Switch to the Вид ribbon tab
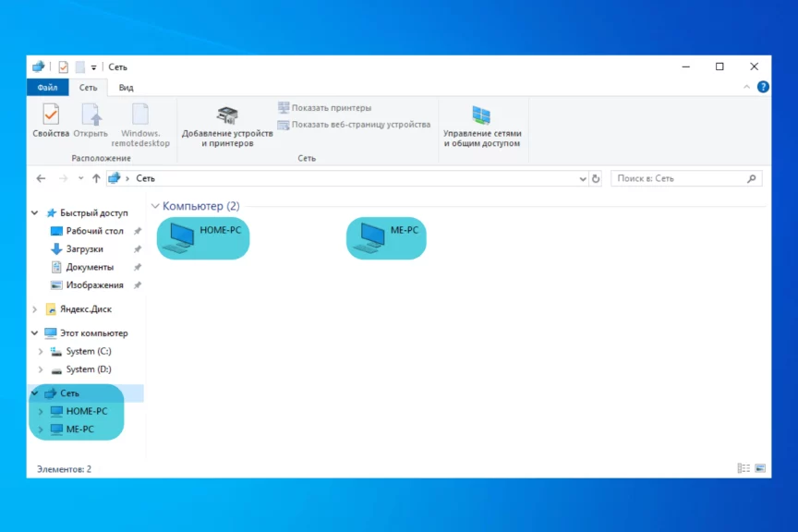The image size is (798, 532). [x=126, y=88]
